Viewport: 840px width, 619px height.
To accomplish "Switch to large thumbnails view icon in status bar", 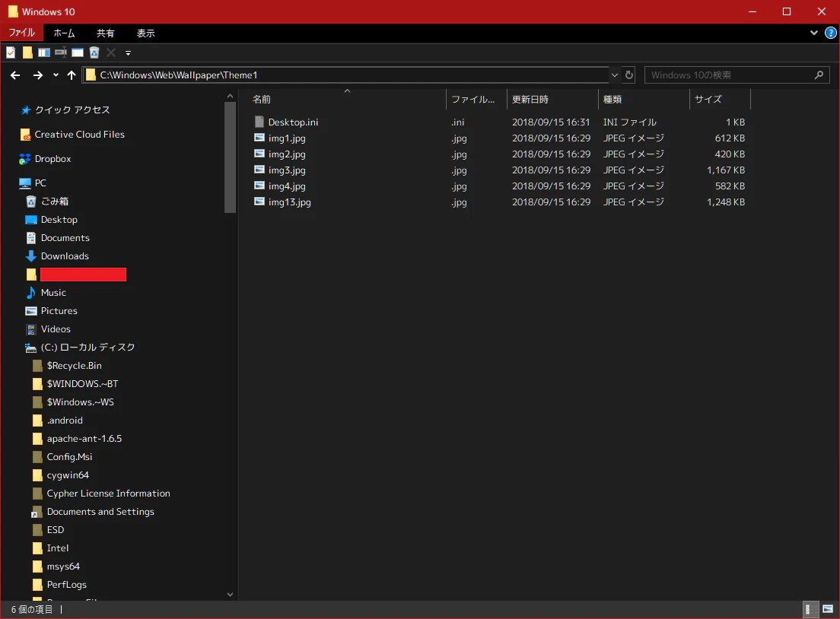I will coord(828,609).
